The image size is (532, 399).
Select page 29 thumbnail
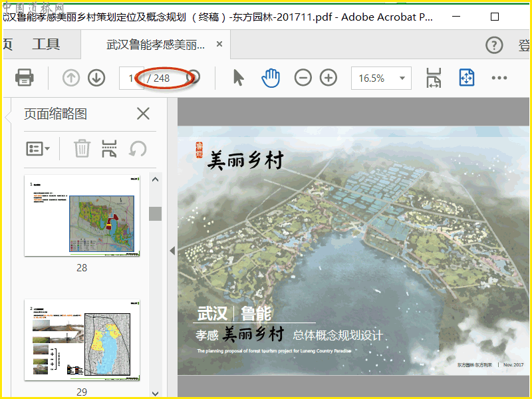point(82,340)
